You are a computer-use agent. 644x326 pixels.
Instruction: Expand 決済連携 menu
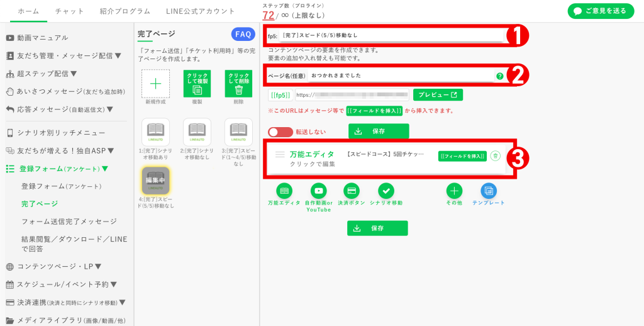pyautogui.click(x=65, y=303)
